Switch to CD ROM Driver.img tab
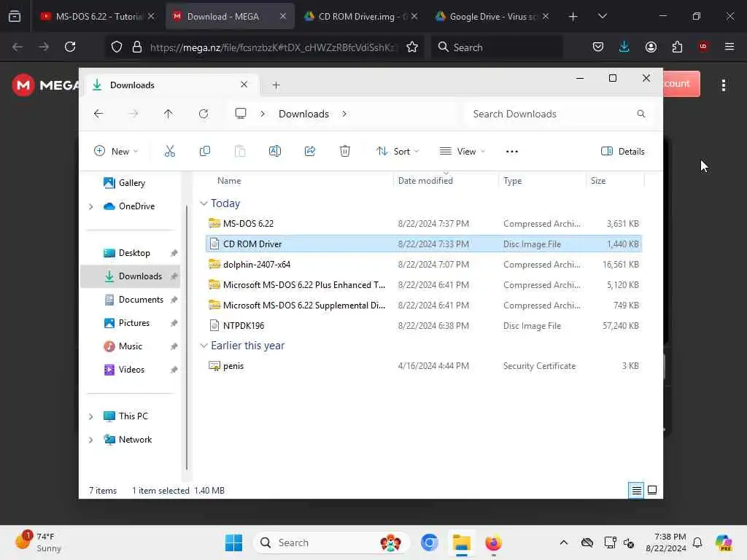747x560 pixels. 360,16
